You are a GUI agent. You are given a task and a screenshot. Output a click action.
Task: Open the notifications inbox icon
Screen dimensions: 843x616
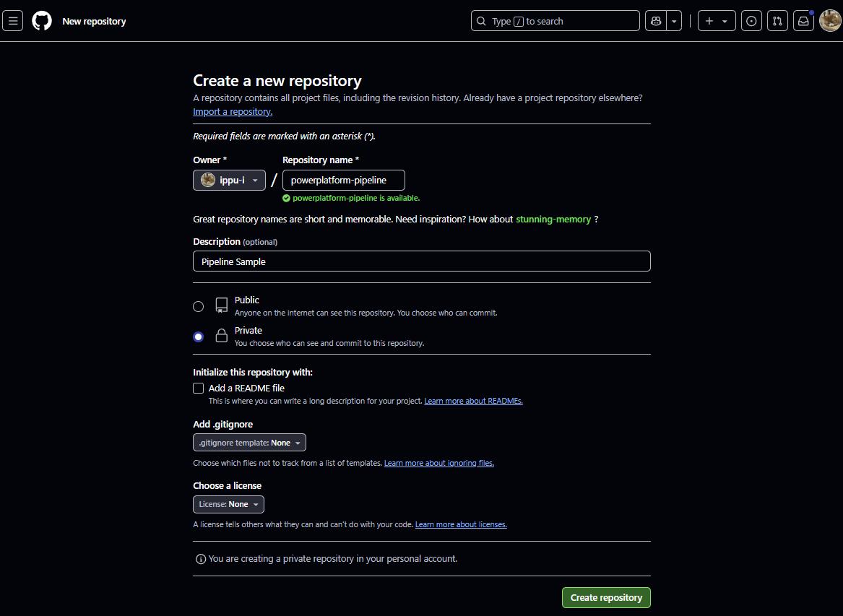(x=803, y=20)
